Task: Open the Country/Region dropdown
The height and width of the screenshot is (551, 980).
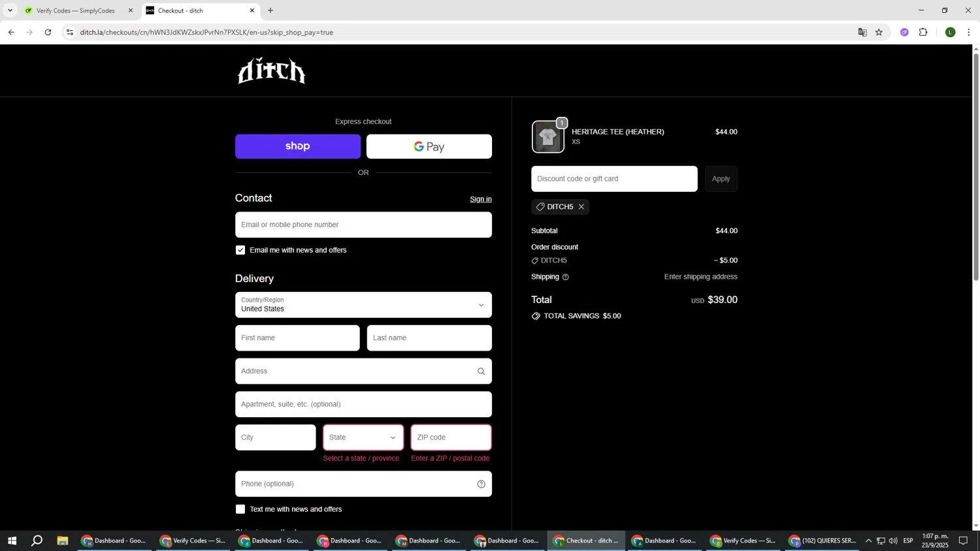Action: (363, 305)
